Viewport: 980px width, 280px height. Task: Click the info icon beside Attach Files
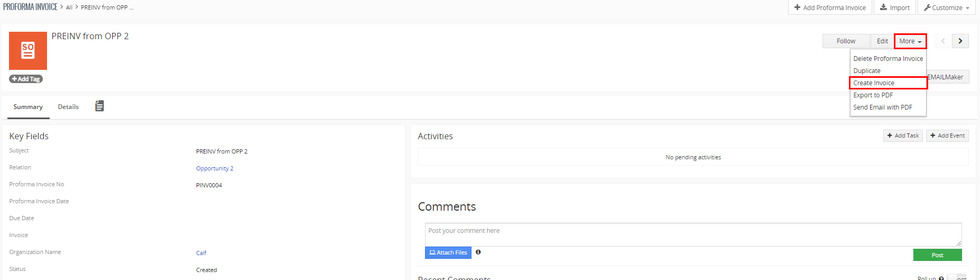point(478,252)
